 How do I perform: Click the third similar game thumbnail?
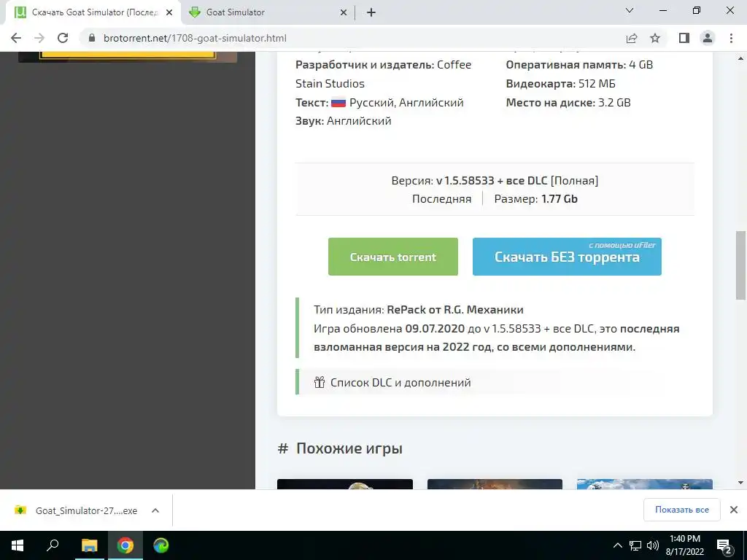point(645,484)
